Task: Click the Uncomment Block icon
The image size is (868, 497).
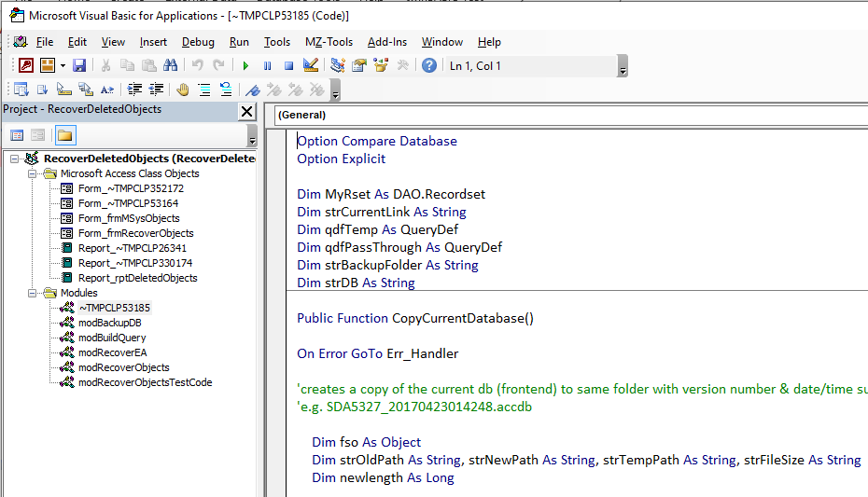Action: tap(226, 90)
